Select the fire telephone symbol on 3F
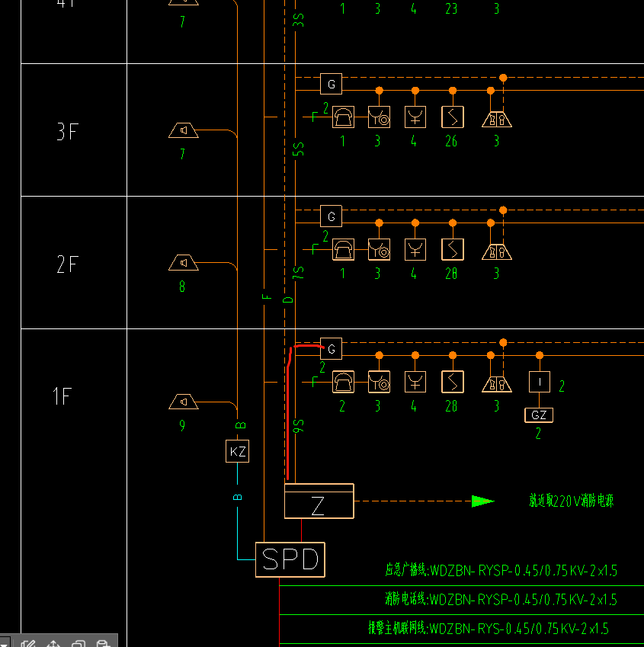 343,117
